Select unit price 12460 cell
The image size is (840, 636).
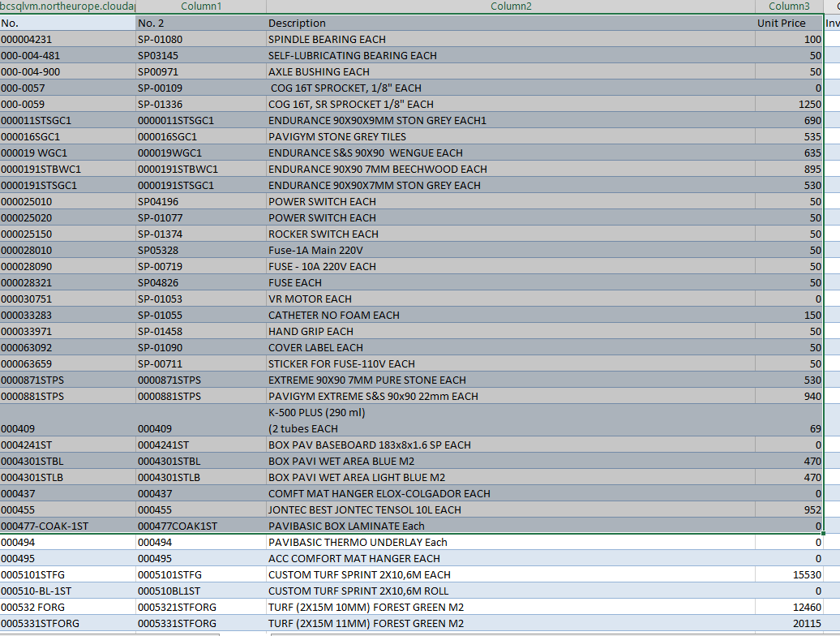click(x=789, y=607)
